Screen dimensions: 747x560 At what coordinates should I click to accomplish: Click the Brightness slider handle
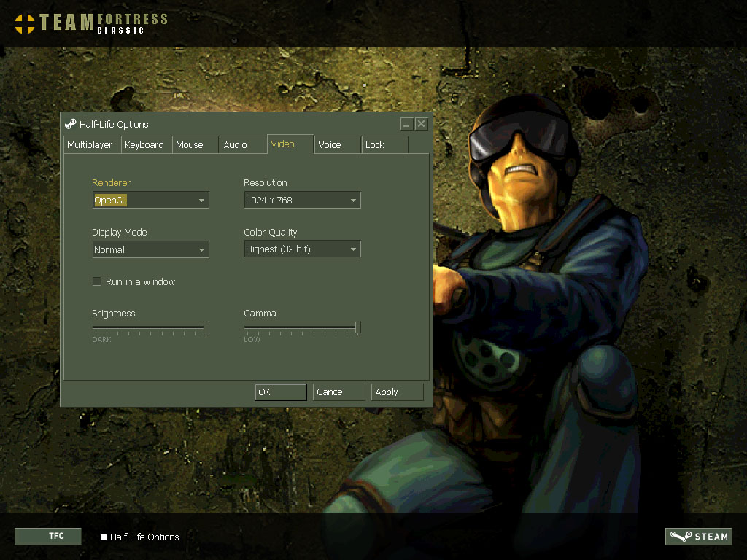tap(206, 327)
